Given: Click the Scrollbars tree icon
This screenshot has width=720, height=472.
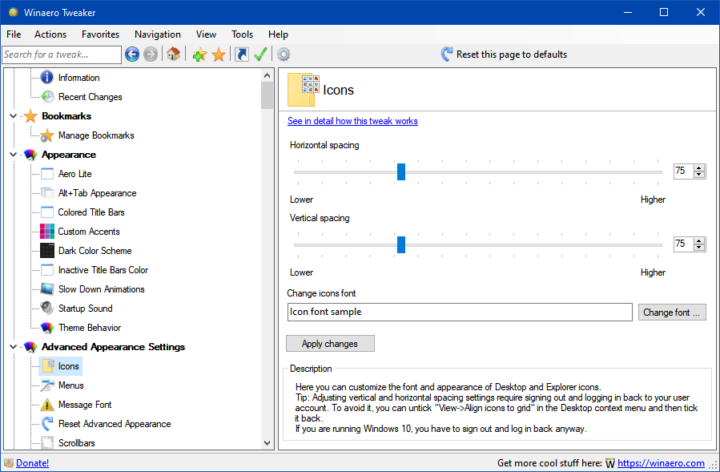Looking at the screenshot, I should pos(47,443).
